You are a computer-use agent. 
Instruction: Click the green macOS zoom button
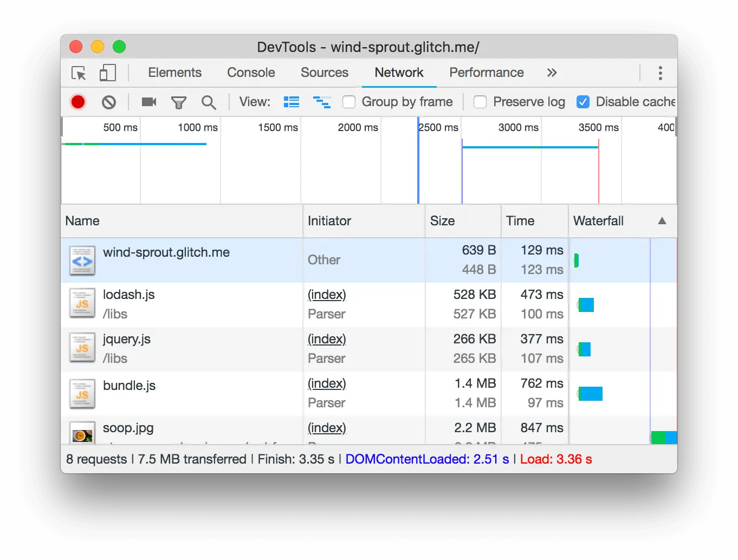[119, 47]
